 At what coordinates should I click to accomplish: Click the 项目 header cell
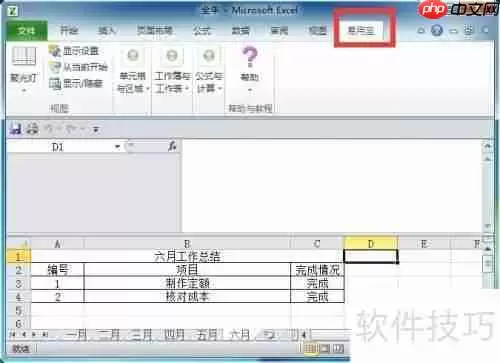coord(187,270)
